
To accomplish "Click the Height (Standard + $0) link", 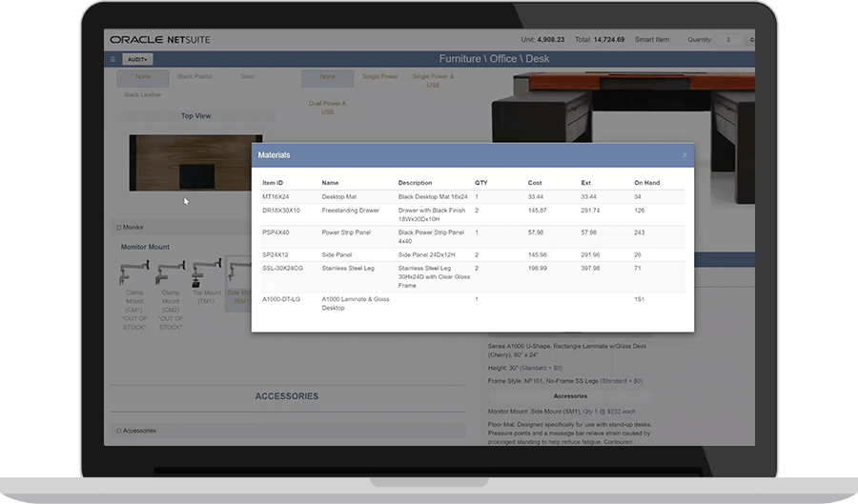I will point(541,368).
